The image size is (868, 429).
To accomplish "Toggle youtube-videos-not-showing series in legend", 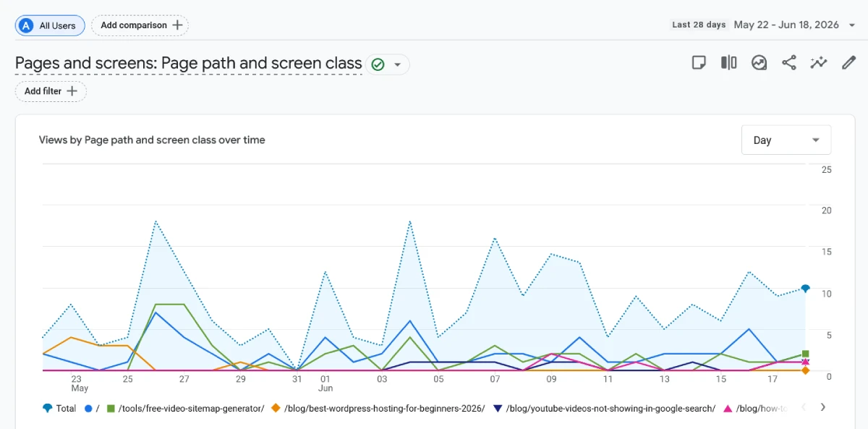I will point(604,408).
